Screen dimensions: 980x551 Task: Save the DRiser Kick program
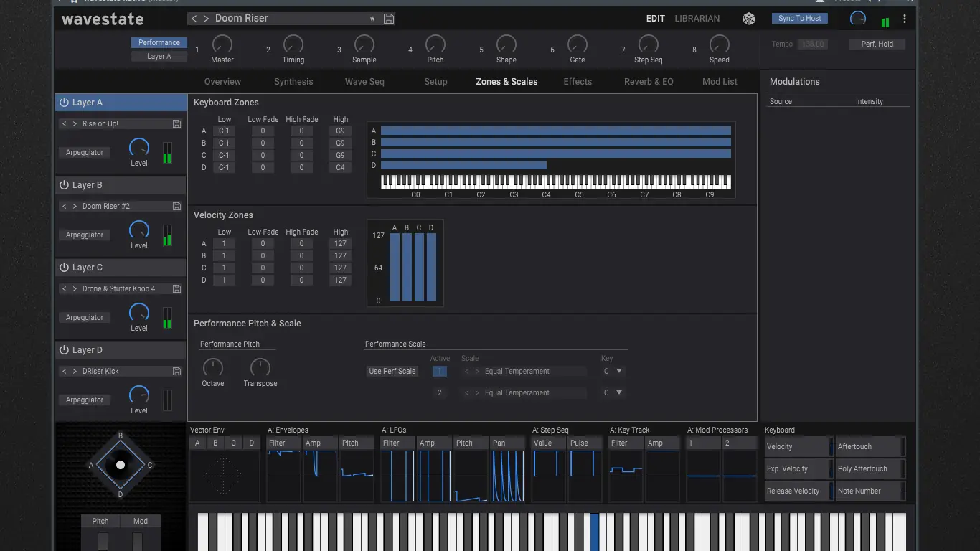(x=176, y=372)
